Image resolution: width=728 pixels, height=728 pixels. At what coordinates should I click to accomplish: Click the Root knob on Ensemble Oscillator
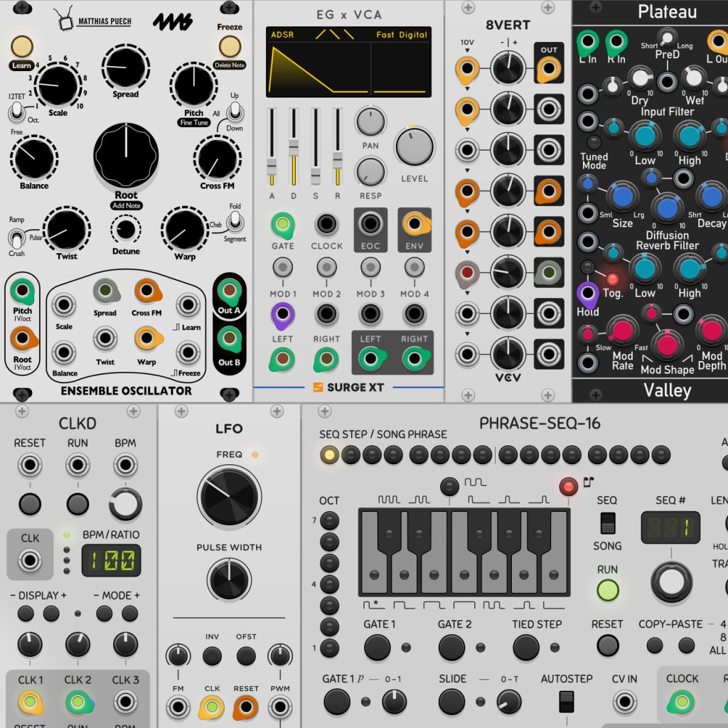pyautogui.click(x=126, y=156)
